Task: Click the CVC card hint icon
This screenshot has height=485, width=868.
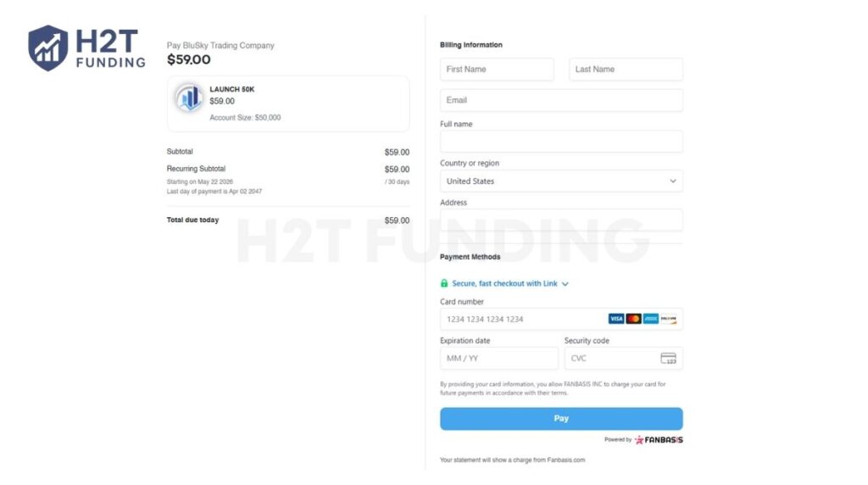Action: click(x=668, y=358)
